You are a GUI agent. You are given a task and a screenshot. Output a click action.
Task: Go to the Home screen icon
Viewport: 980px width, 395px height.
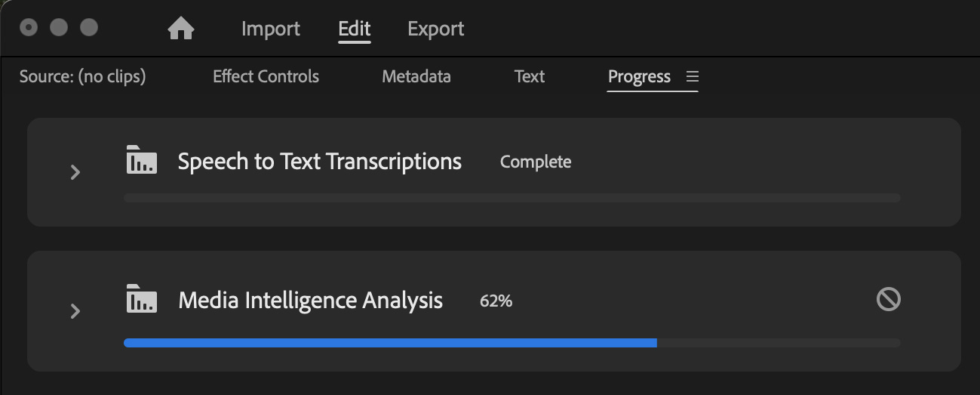181,29
